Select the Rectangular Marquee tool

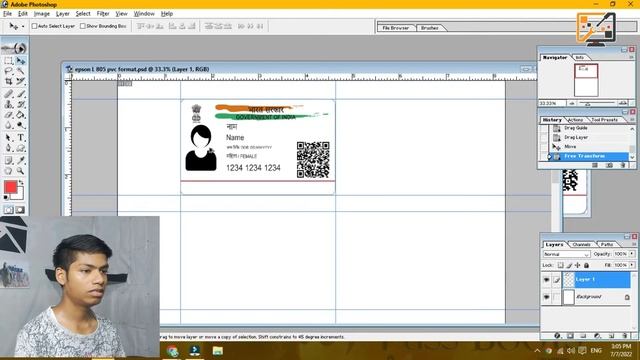point(8,61)
